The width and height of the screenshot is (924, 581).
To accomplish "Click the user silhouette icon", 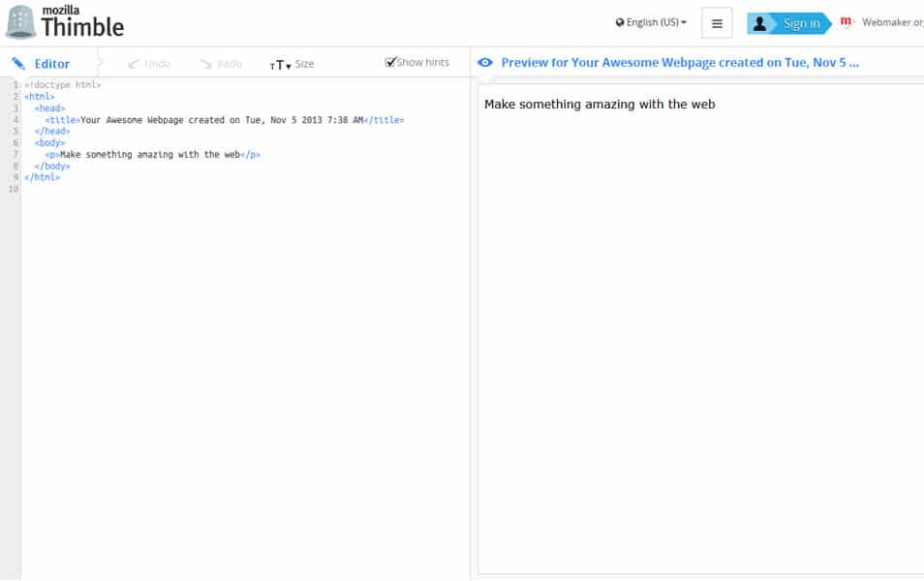I will pos(757,21).
